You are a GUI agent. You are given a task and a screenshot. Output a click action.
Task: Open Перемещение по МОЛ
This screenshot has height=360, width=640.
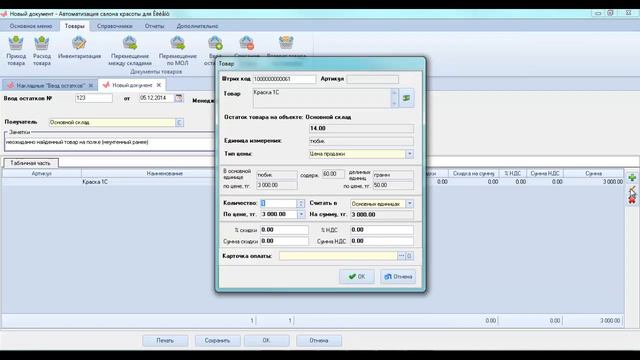[x=178, y=50]
